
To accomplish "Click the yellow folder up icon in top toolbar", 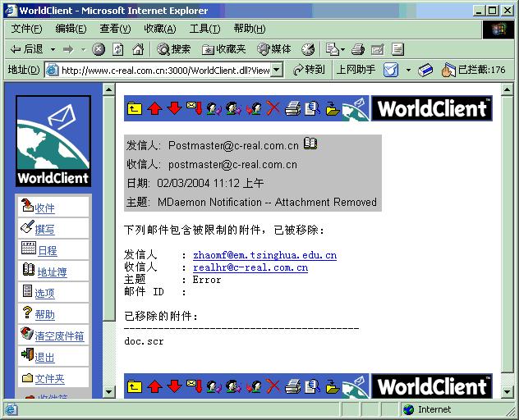I will coord(135,108).
